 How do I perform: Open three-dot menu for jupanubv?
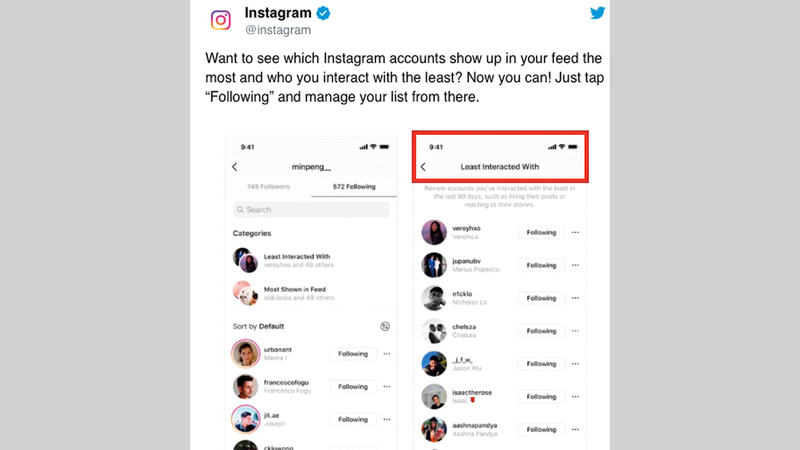pyautogui.click(x=575, y=265)
